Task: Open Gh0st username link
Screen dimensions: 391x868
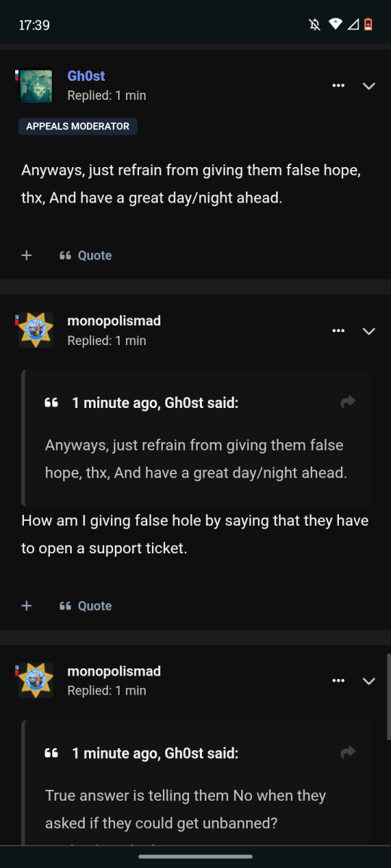Action: tap(86, 76)
